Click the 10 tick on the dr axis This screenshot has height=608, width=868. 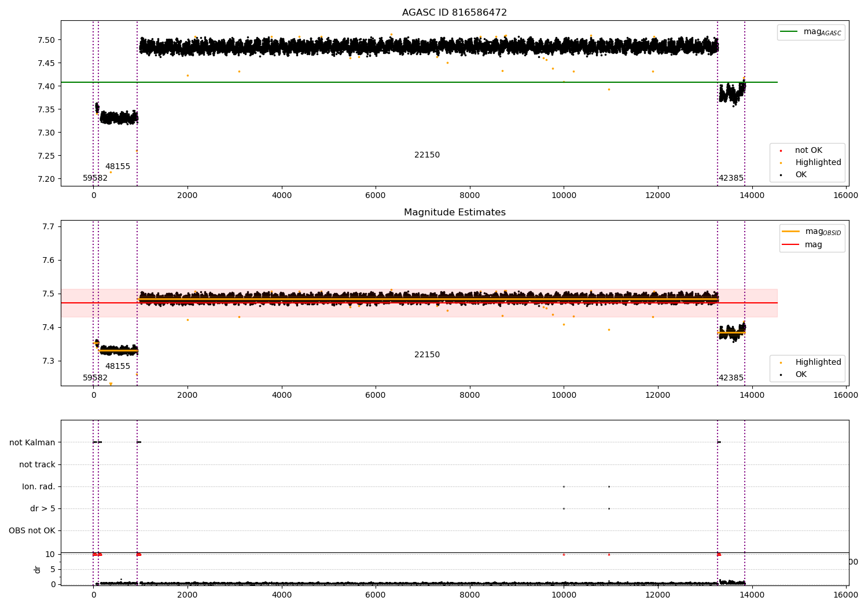pos(50,554)
